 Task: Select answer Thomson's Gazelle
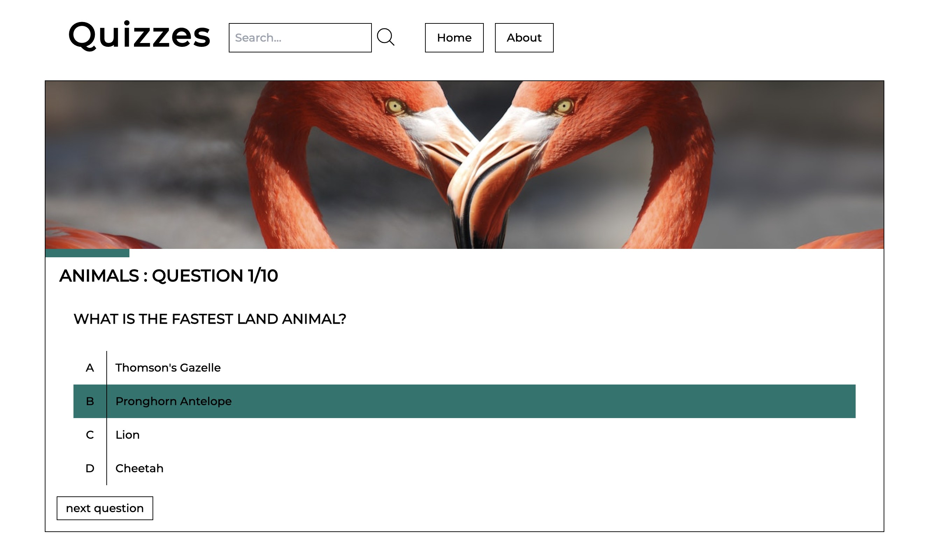pyautogui.click(x=168, y=367)
